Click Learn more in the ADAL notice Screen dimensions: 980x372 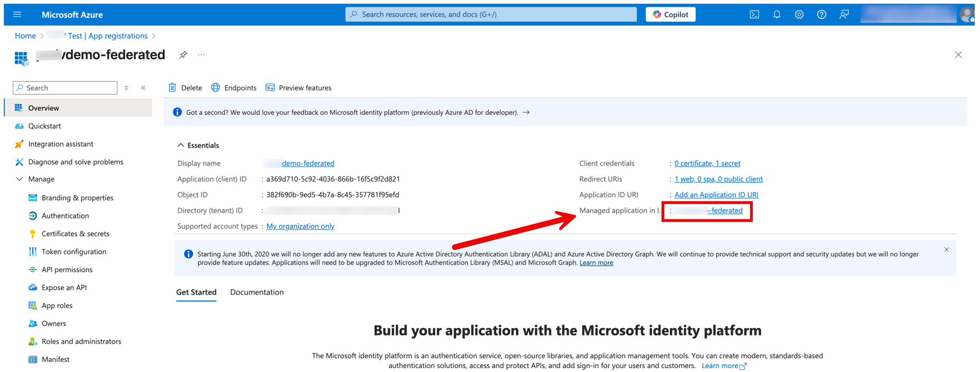tap(596, 263)
